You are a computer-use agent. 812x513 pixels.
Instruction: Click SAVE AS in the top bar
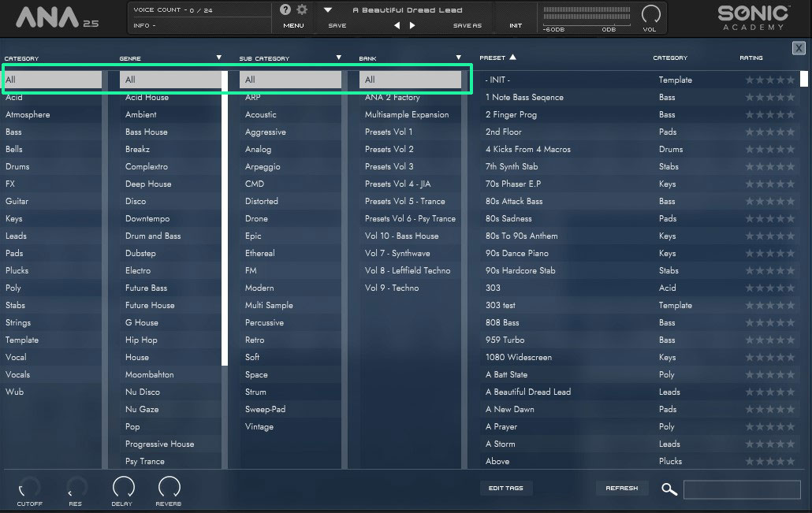(x=467, y=26)
